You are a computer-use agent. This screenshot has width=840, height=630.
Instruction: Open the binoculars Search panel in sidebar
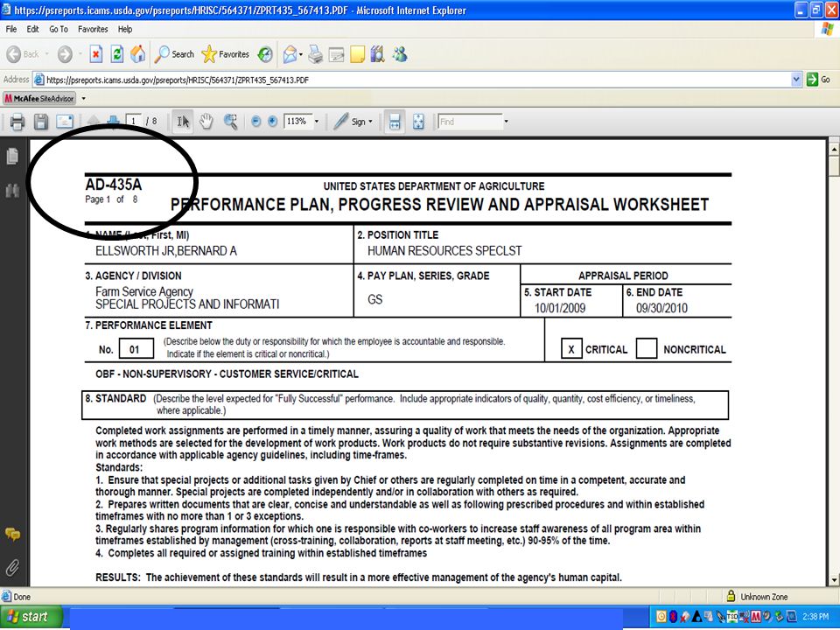click(x=12, y=190)
